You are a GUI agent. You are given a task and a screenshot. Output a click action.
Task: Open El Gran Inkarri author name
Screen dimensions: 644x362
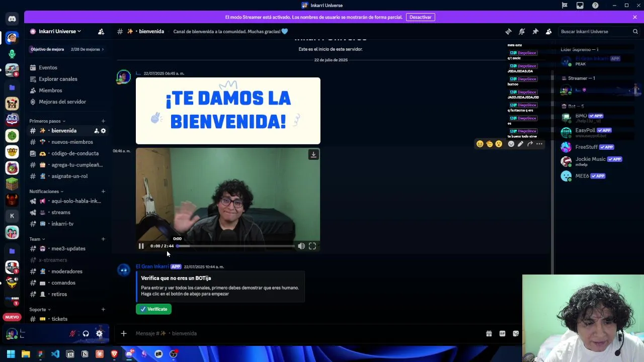pyautogui.click(x=152, y=266)
